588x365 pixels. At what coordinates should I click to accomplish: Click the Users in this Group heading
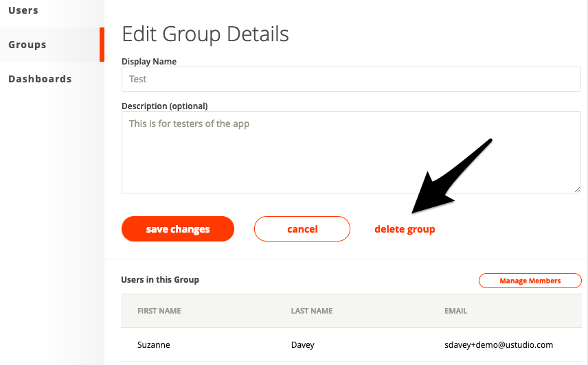[160, 280]
